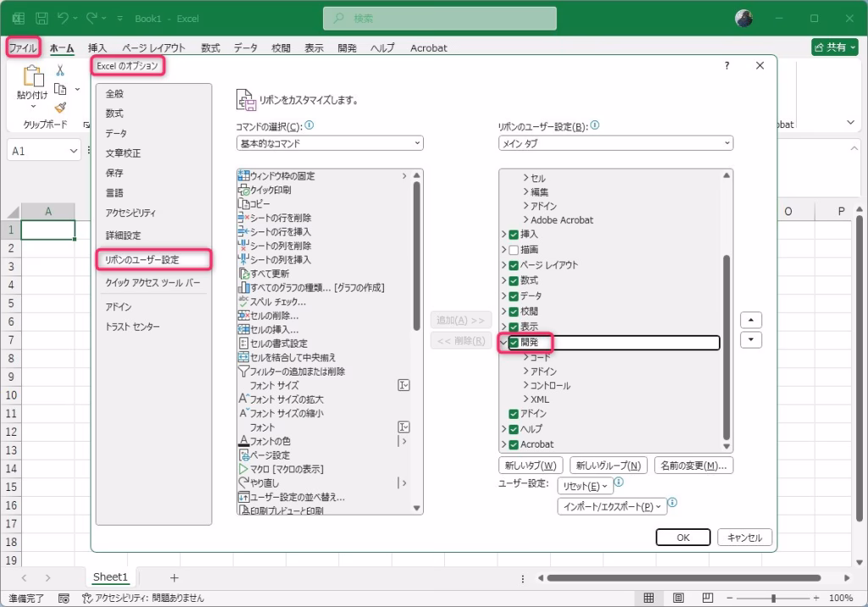Select すべて更新 command in list
868x607 pixels.
pyautogui.click(x=324, y=274)
